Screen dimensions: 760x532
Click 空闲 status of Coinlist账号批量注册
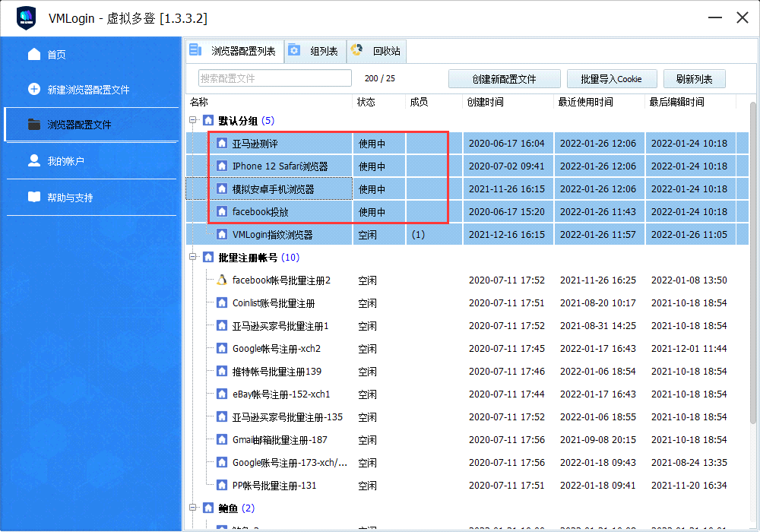(367, 303)
